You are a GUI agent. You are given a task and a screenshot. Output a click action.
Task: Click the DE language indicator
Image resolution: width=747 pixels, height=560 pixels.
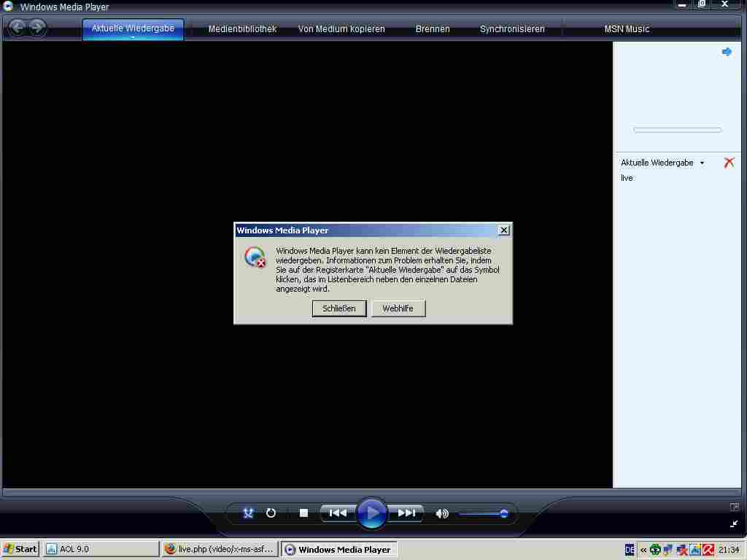point(630,550)
